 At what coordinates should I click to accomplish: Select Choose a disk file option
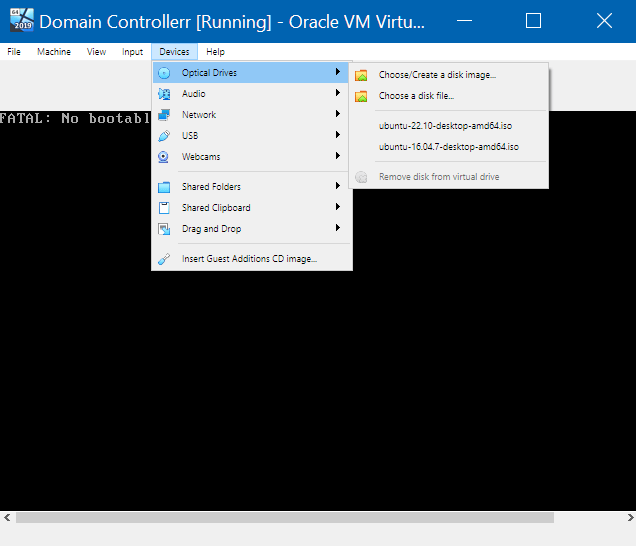(449, 96)
